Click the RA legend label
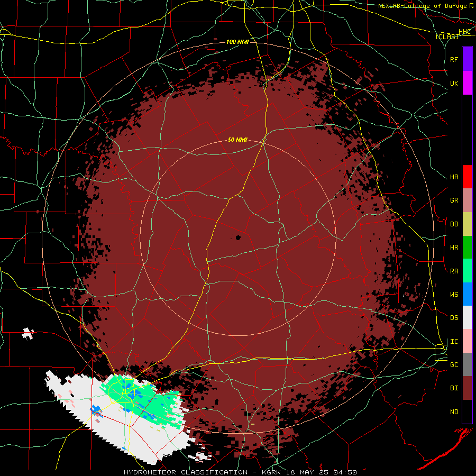Screen dimensions: 476x476 click(454, 271)
